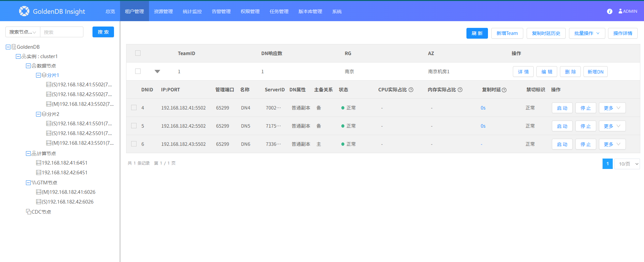Select checkbox for DNID 5 row
Screen dimensions: 644x262
[134, 126]
